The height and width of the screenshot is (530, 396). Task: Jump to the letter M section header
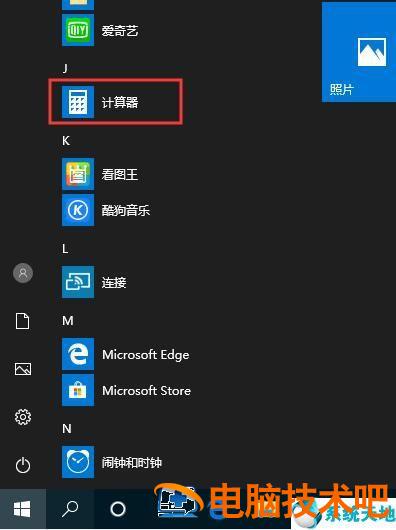(x=68, y=320)
